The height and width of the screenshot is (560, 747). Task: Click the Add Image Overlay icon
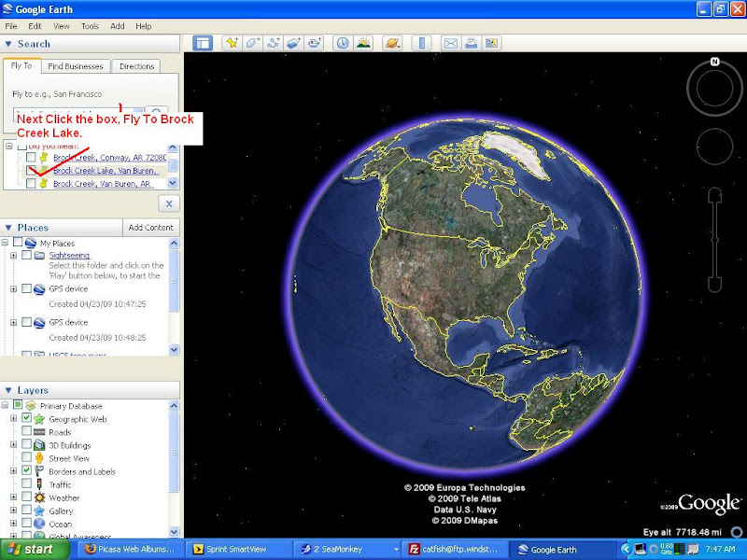(294, 43)
